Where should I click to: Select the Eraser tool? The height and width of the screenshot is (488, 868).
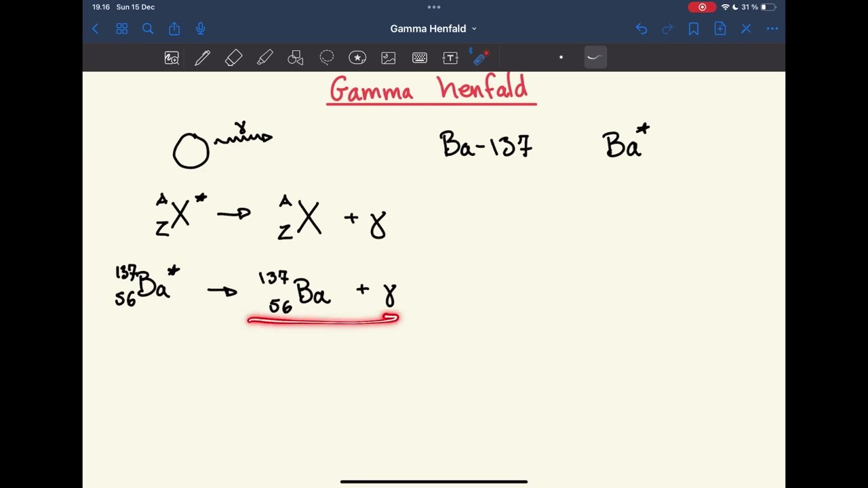click(233, 58)
